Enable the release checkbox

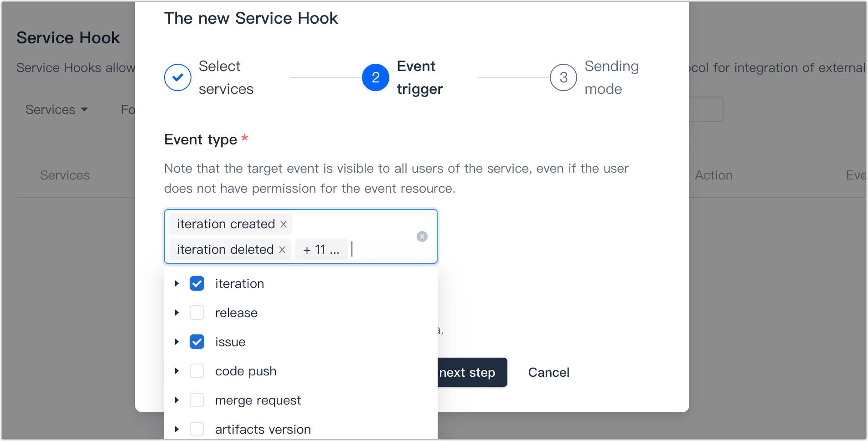(197, 313)
